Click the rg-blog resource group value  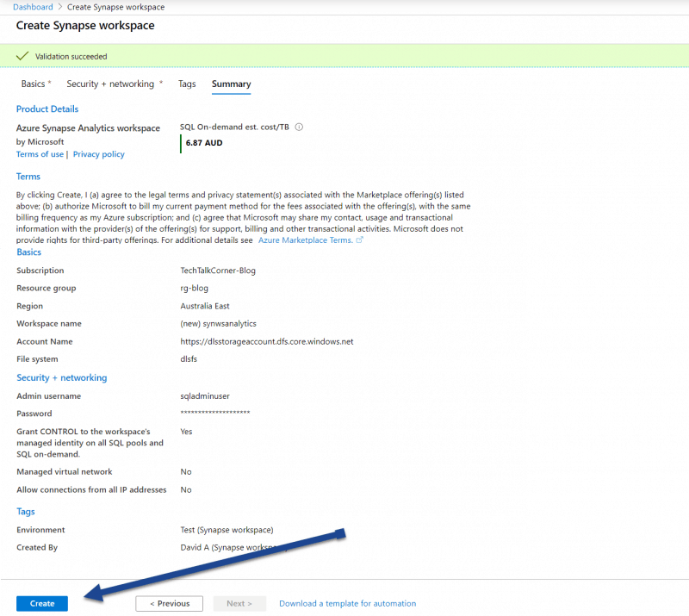click(196, 288)
